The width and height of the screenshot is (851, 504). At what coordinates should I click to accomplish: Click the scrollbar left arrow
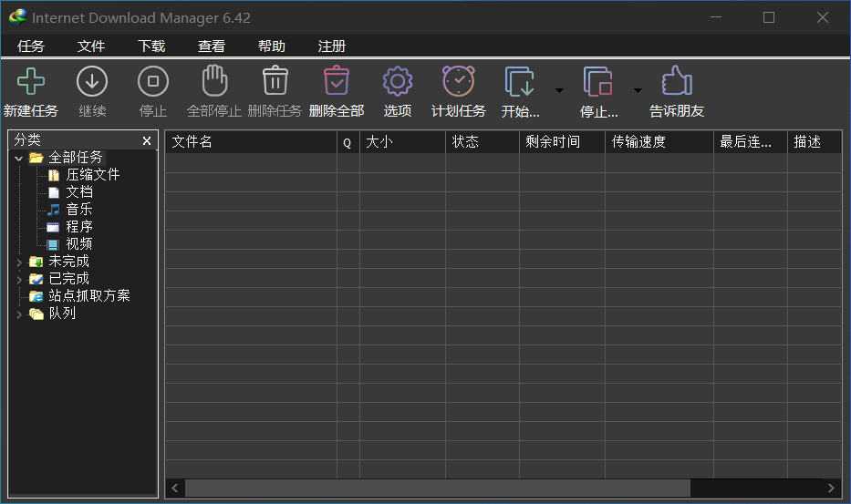[x=175, y=488]
